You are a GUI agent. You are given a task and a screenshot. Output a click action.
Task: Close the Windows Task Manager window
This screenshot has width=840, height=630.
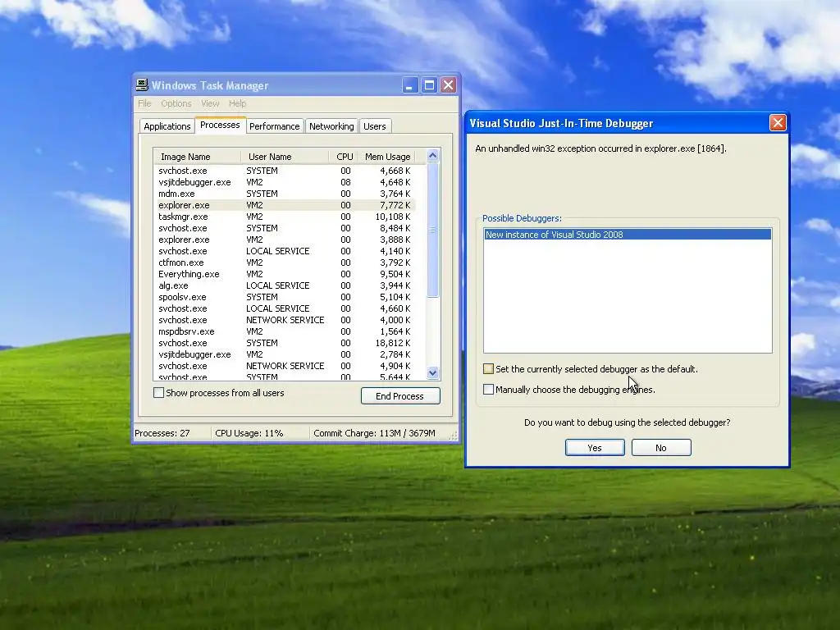pos(449,85)
